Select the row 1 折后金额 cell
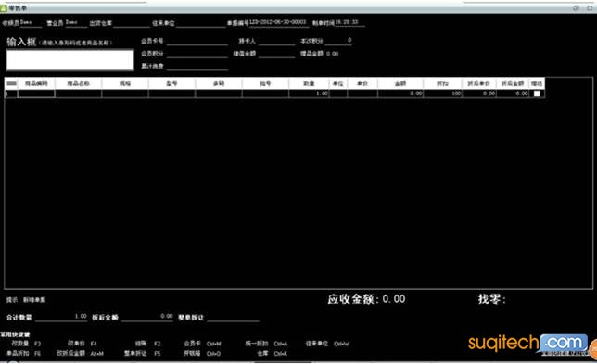The height and width of the screenshot is (364, 597). click(x=513, y=94)
